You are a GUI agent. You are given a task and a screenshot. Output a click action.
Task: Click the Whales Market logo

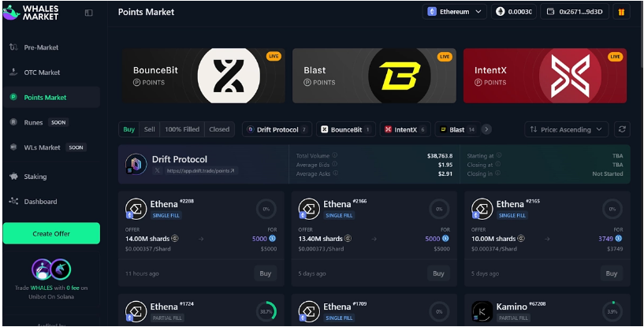point(31,13)
